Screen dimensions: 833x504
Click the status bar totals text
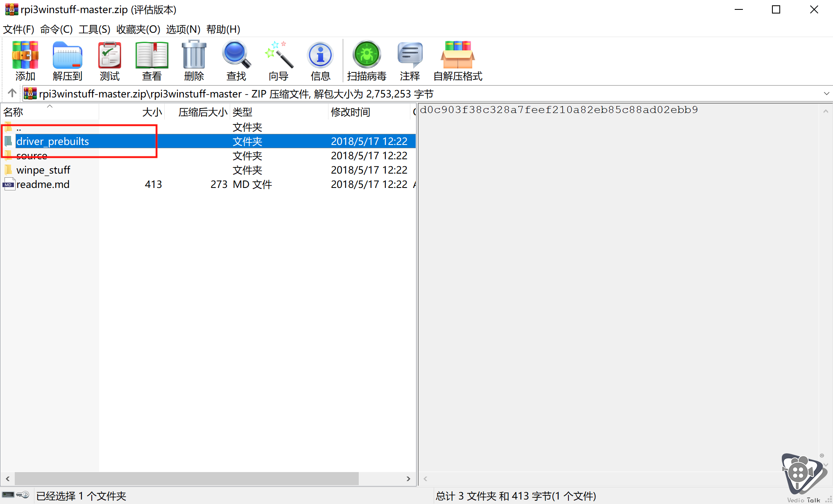[x=516, y=496]
